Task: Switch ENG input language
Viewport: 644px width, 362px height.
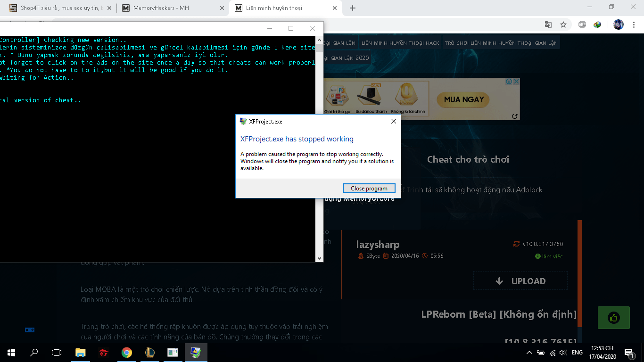Action: [577, 353]
